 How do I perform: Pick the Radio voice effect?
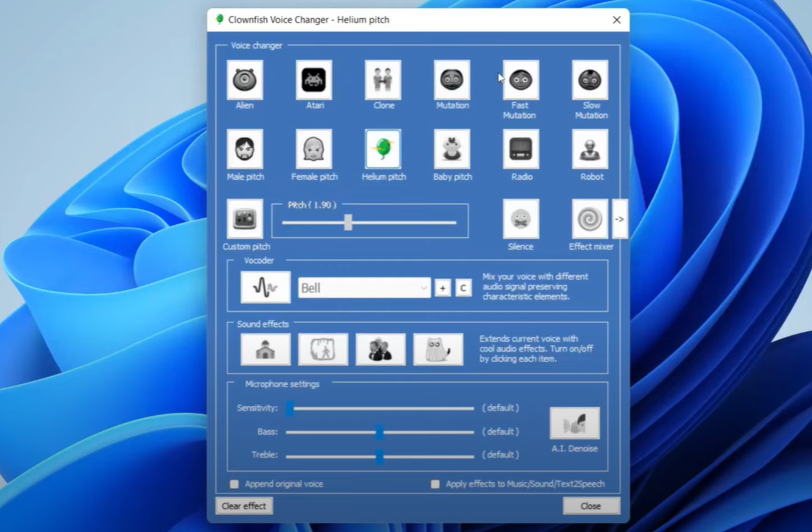[x=521, y=150]
